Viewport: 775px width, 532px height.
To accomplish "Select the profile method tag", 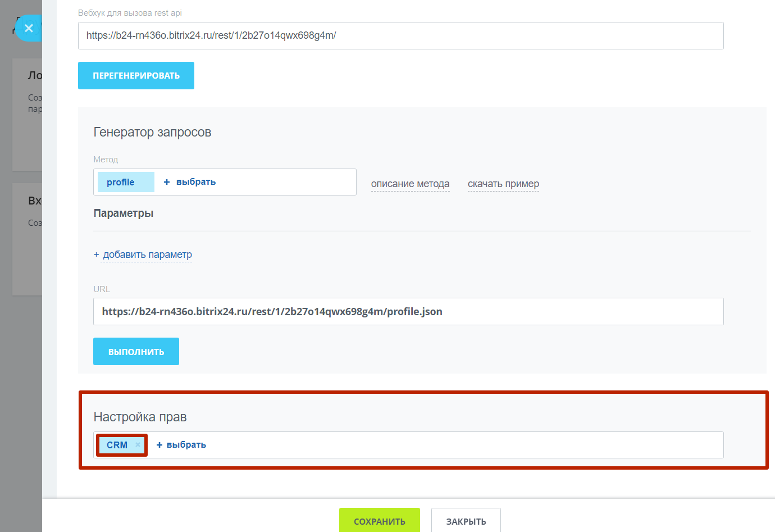I will pyautogui.click(x=126, y=182).
